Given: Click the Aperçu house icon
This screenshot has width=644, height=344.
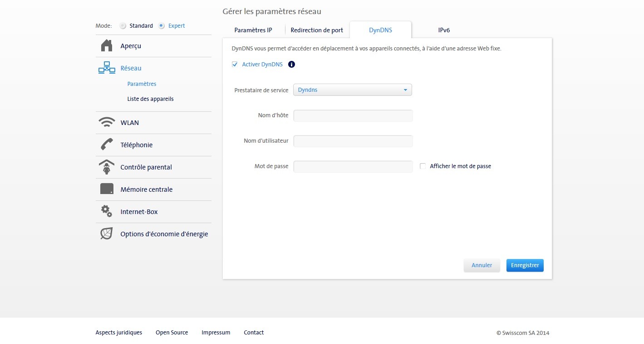Looking at the screenshot, I should click(107, 46).
